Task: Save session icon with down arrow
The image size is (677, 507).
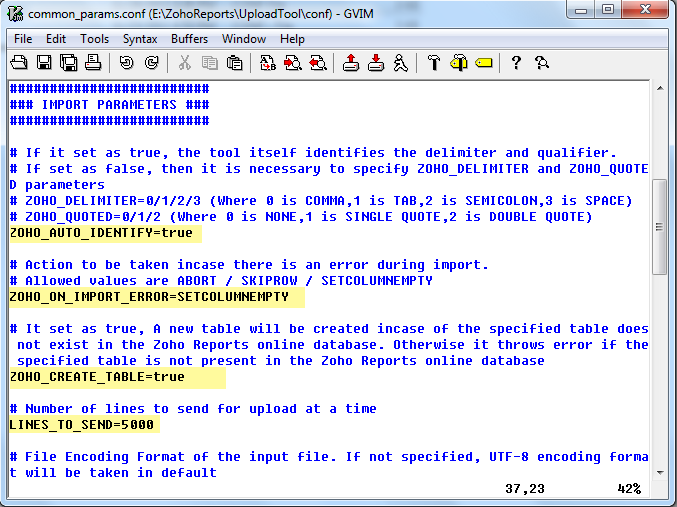Action: (376, 63)
